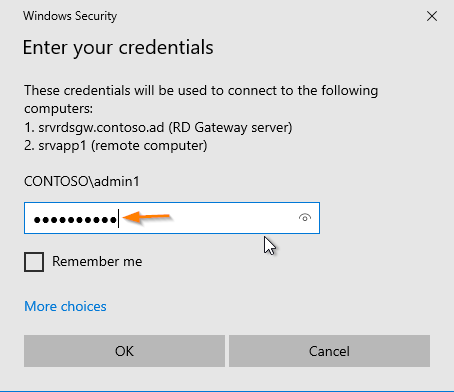Tick the Remember me checkbox

coord(34,262)
